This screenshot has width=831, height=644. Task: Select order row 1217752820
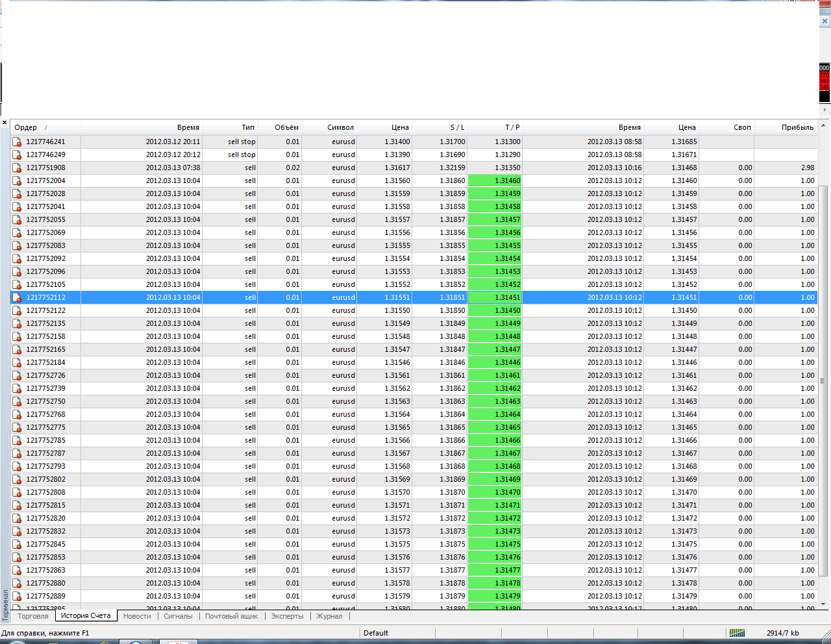414,518
